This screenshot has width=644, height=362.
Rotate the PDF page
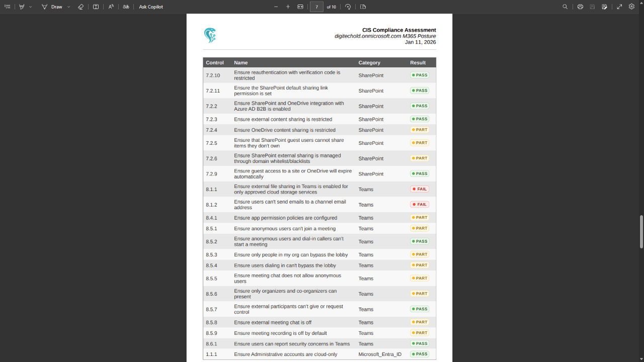tap(348, 7)
